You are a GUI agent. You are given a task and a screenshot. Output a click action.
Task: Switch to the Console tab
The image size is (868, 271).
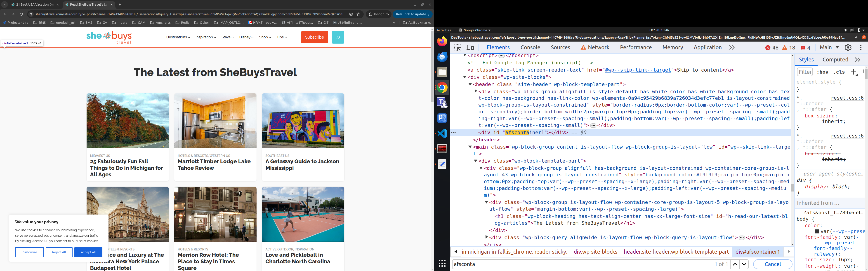click(x=530, y=47)
